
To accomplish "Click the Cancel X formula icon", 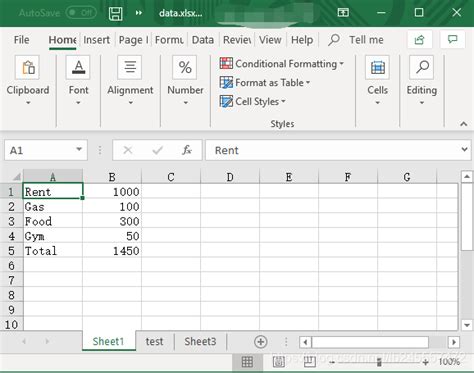I will (x=128, y=150).
